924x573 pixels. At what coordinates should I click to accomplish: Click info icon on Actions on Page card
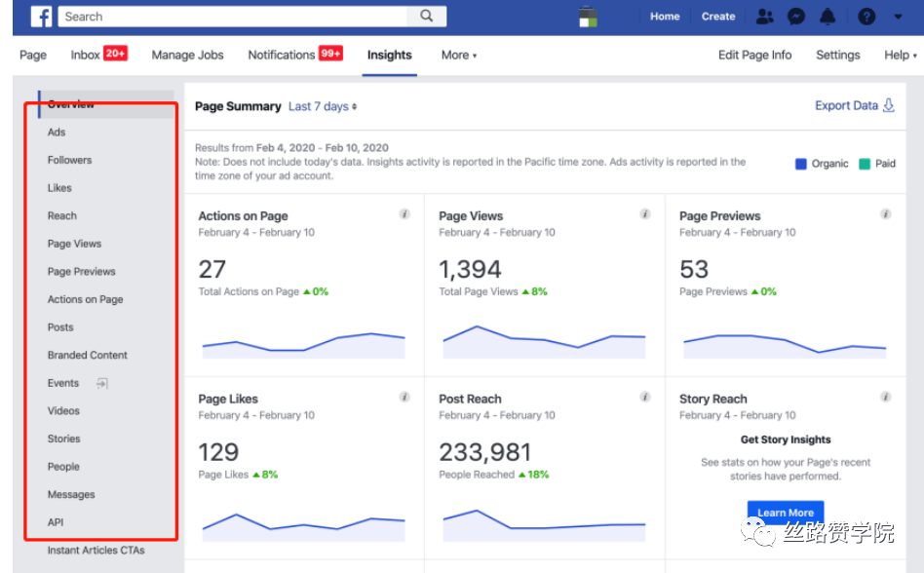pyautogui.click(x=404, y=213)
